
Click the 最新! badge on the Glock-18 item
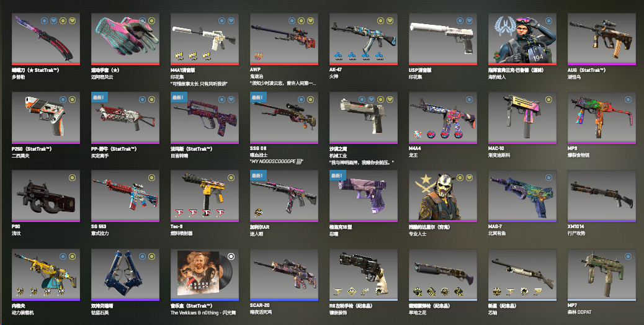click(x=338, y=176)
